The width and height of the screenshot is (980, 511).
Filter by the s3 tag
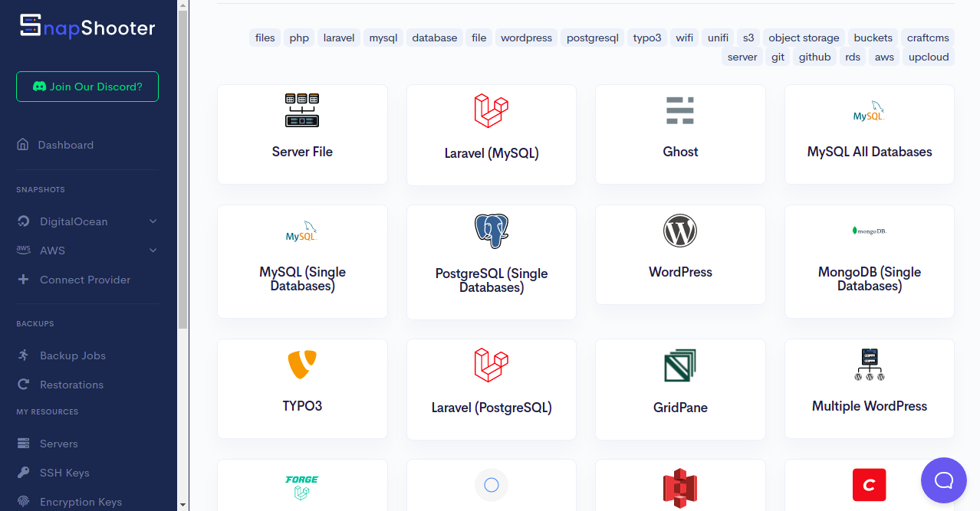click(x=748, y=38)
